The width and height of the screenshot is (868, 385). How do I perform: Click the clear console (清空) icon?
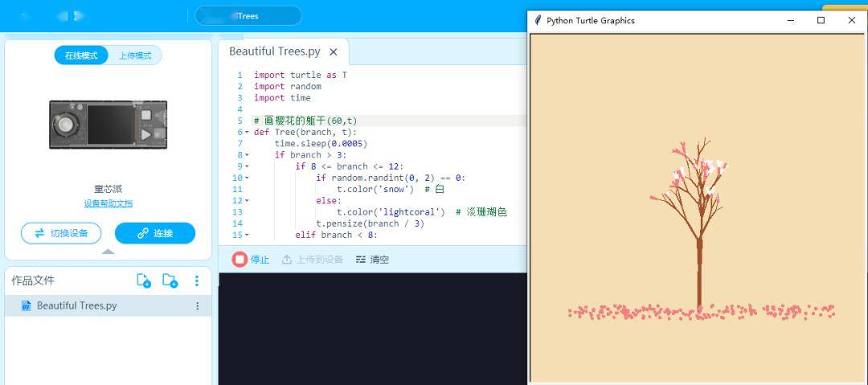361,260
